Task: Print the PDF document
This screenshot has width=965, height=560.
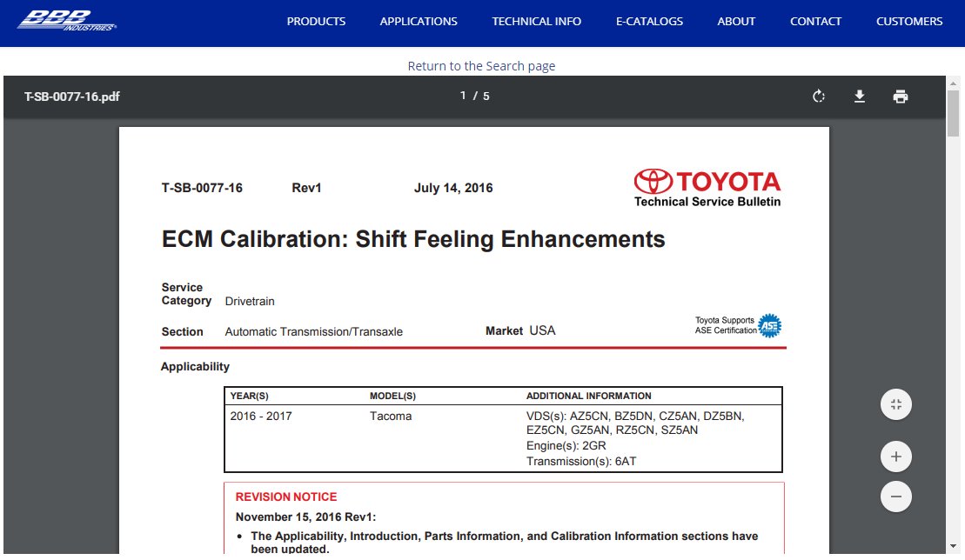Action: point(901,97)
